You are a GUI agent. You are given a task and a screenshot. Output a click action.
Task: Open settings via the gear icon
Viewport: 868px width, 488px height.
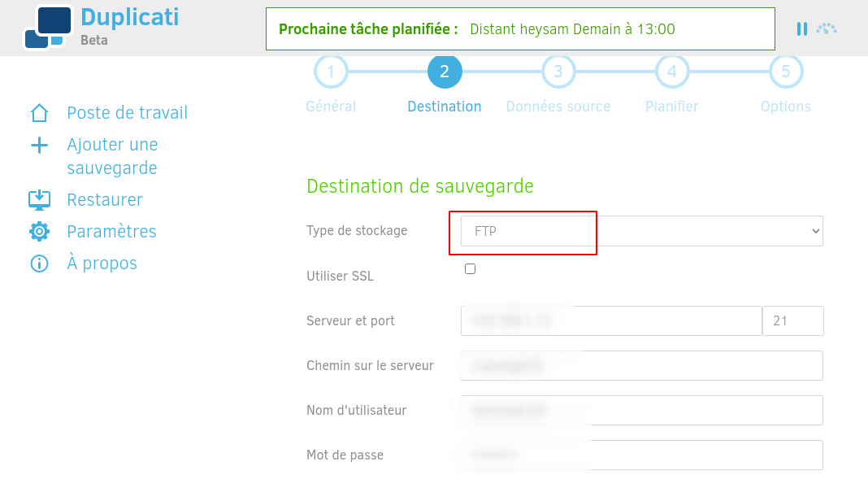[39, 232]
